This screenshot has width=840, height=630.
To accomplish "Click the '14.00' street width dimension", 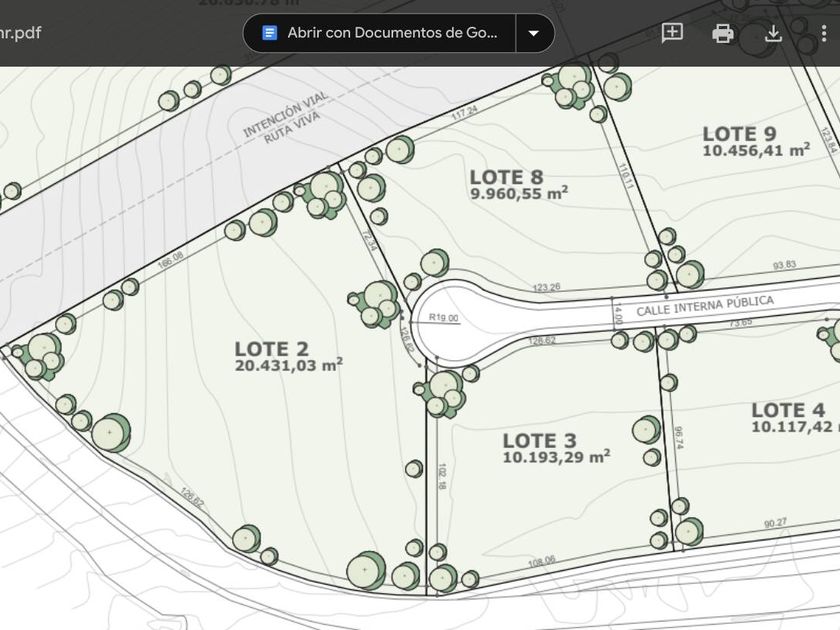I will click(x=619, y=313).
